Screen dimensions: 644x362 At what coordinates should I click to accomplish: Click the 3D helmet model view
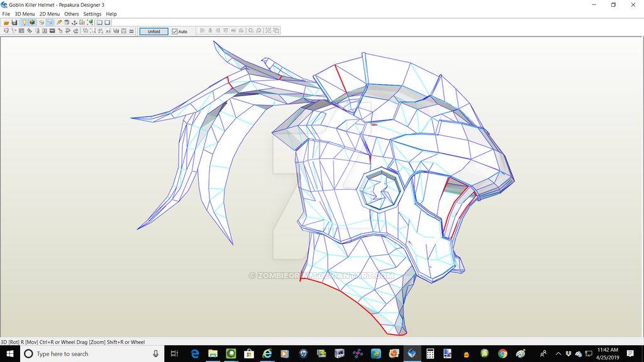pos(322,187)
